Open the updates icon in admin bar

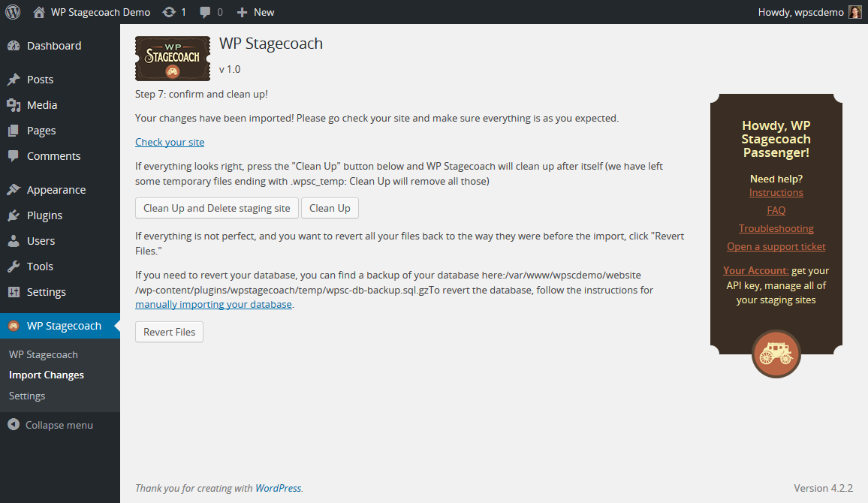click(169, 12)
